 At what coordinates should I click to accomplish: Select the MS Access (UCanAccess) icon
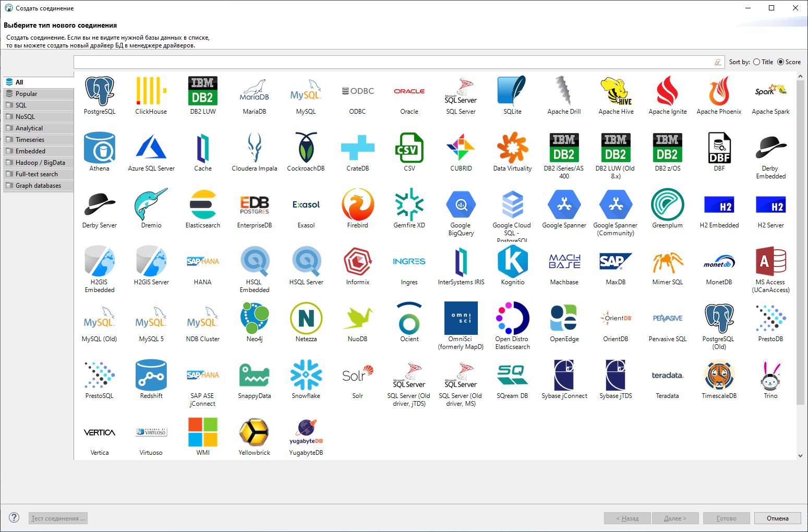click(x=771, y=262)
